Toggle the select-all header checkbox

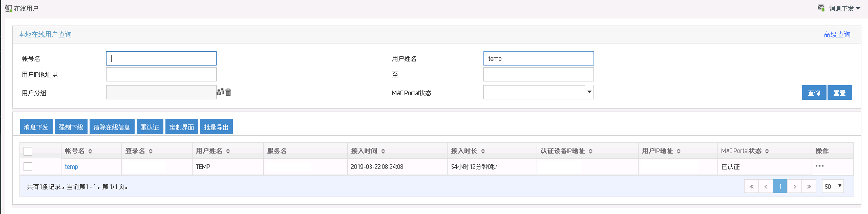(28, 151)
